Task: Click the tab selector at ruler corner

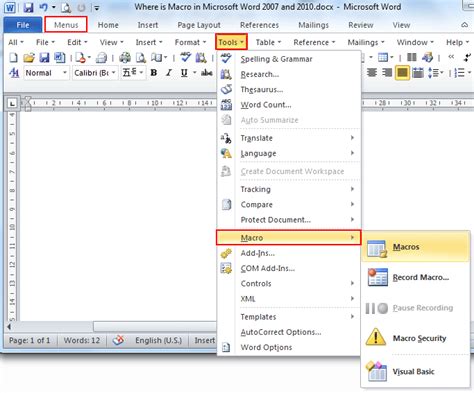Action: click(12, 104)
